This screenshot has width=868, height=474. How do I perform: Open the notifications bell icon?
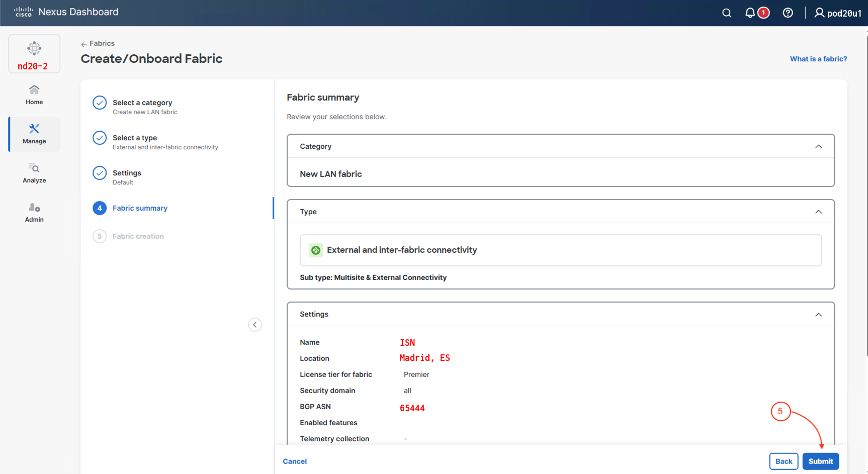coord(750,13)
